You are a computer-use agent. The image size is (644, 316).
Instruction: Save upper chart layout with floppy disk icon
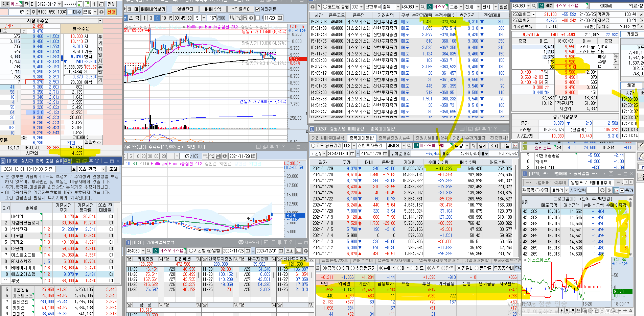[x=245, y=18]
